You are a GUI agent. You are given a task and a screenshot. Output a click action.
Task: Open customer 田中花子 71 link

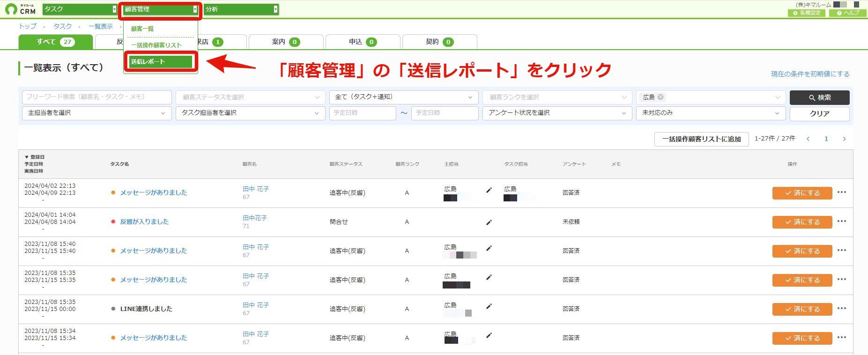click(254, 218)
